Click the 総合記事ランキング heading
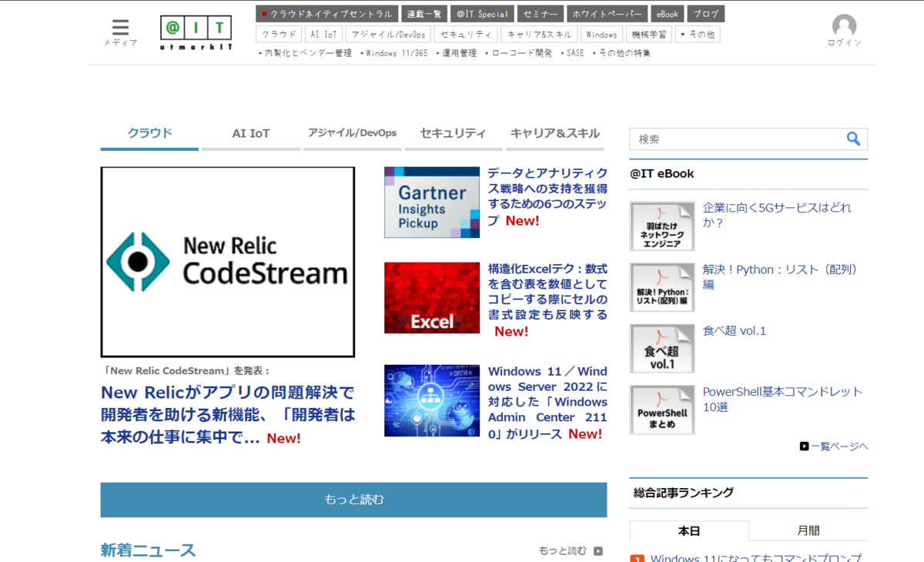The width and height of the screenshot is (924, 562). click(684, 493)
